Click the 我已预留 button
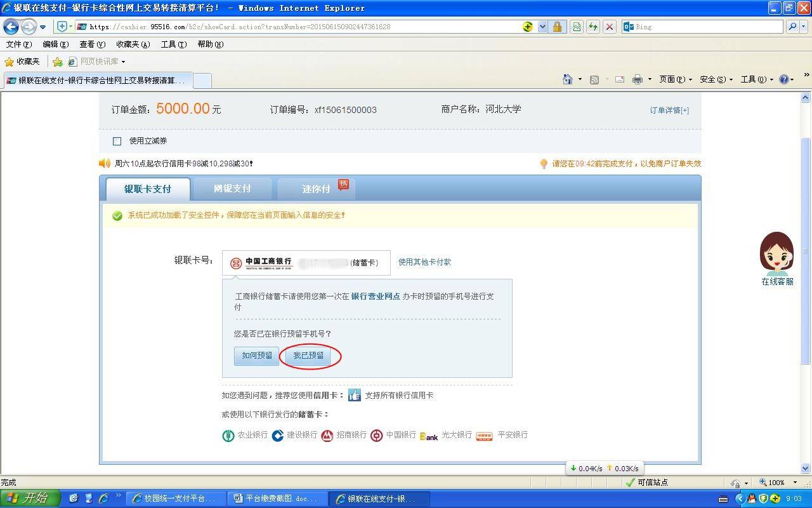The width and height of the screenshot is (812, 508). pyautogui.click(x=308, y=356)
